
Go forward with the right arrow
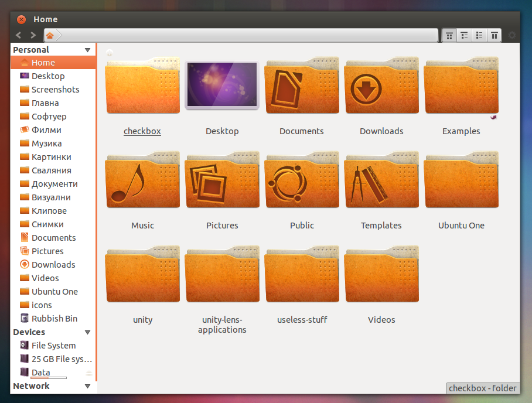pos(33,36)
